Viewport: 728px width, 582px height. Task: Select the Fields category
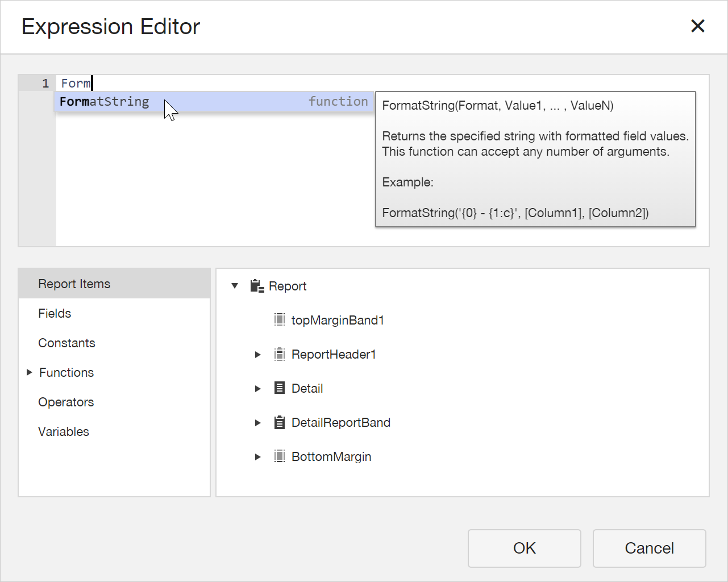pyautogui.click(x=55, y=313)
